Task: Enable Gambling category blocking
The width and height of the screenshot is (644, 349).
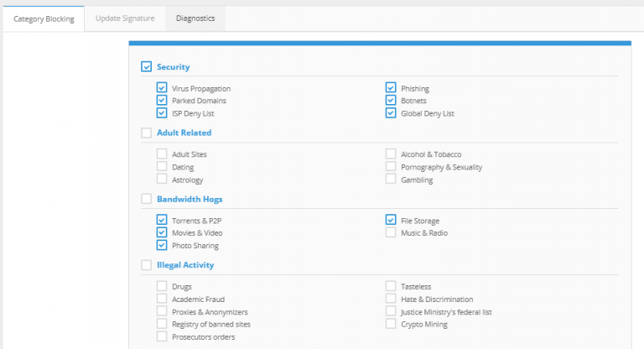Action: pyautogui.click(x=391, y=179)
